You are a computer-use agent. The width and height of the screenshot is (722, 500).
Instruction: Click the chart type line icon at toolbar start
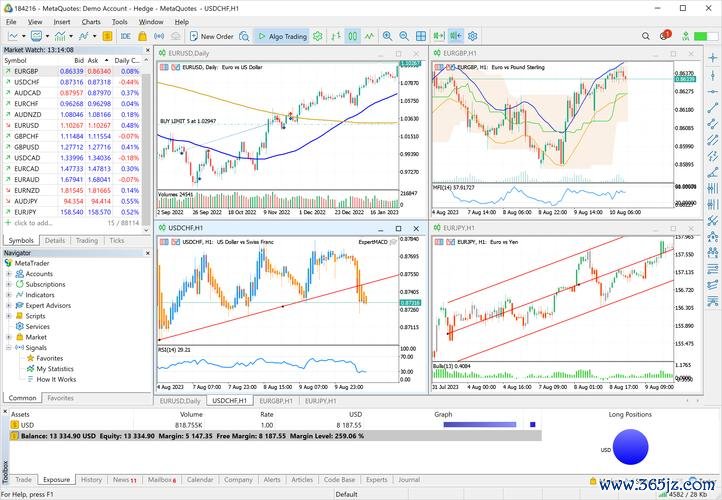[13, 36]
